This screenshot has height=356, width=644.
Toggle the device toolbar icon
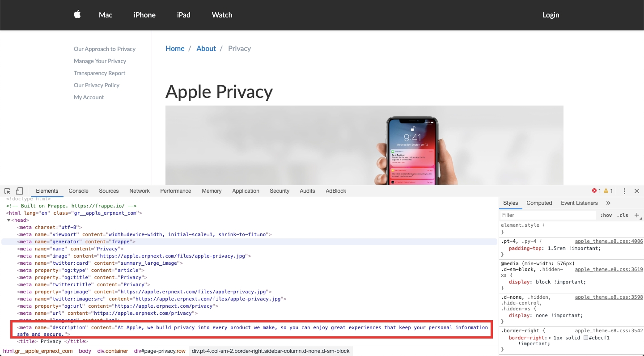[x=19, y=191]
